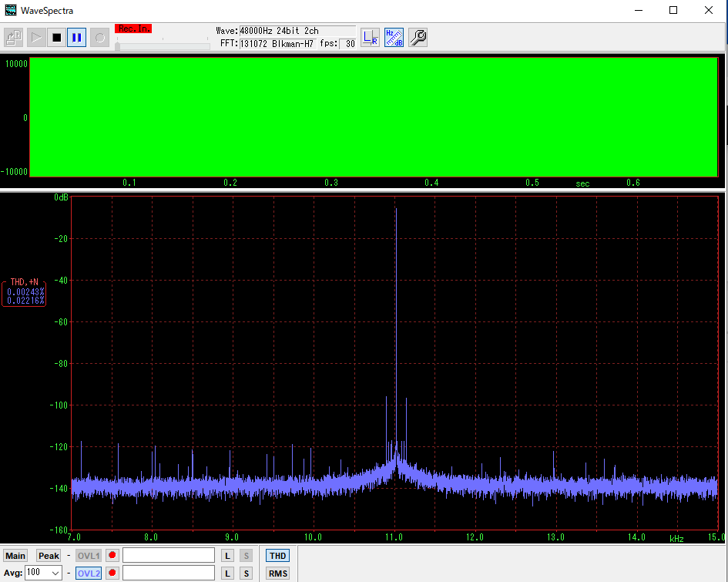
Task: Click the 11 kHz peak in spectrum
Action: tap(396, 209)
